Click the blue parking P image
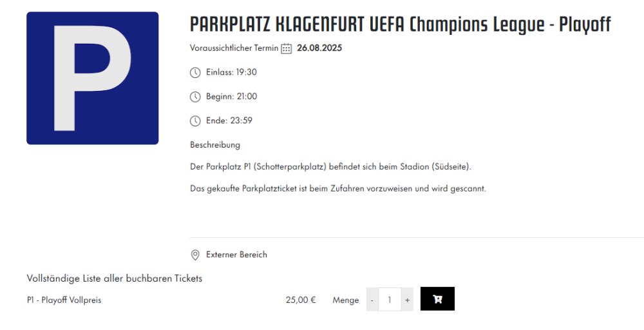The width and height of the screenshot is (644, 330). (92, 78)
